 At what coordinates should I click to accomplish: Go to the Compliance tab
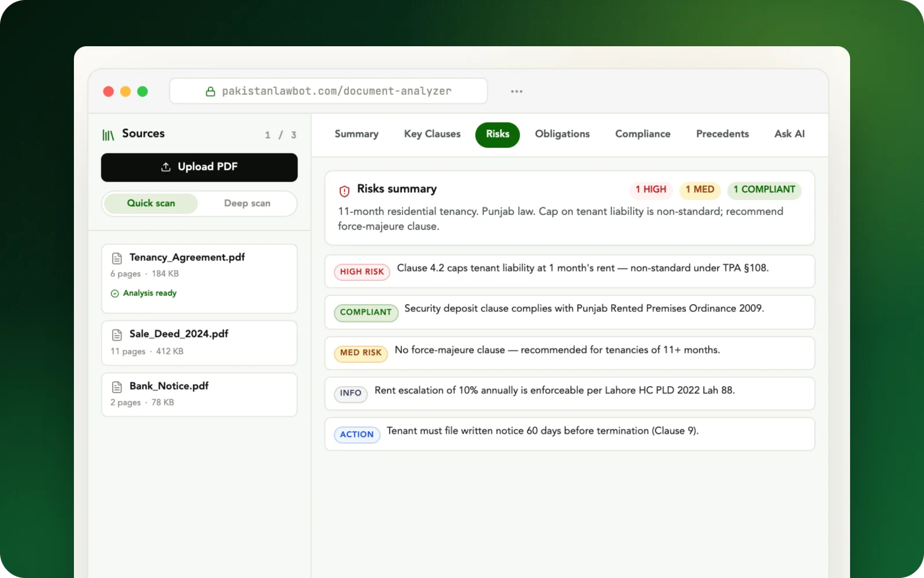coord(643,134)
